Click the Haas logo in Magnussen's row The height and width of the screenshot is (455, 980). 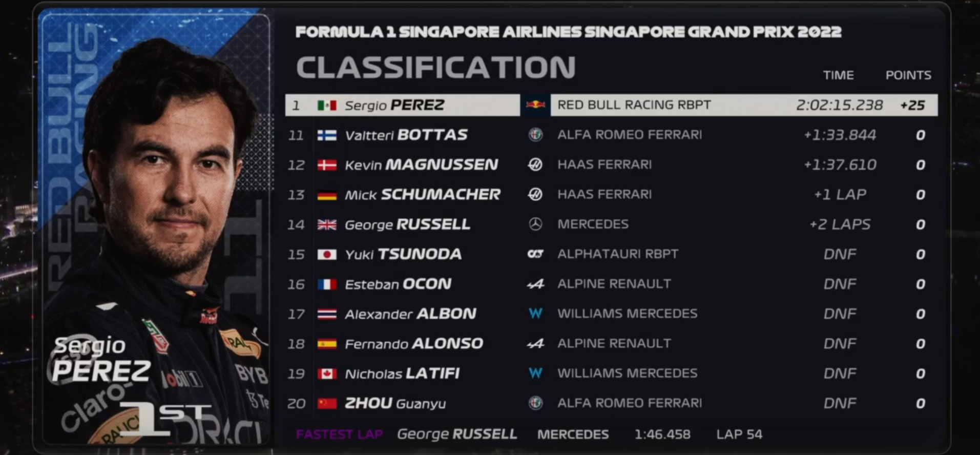(x=535, y=164)
